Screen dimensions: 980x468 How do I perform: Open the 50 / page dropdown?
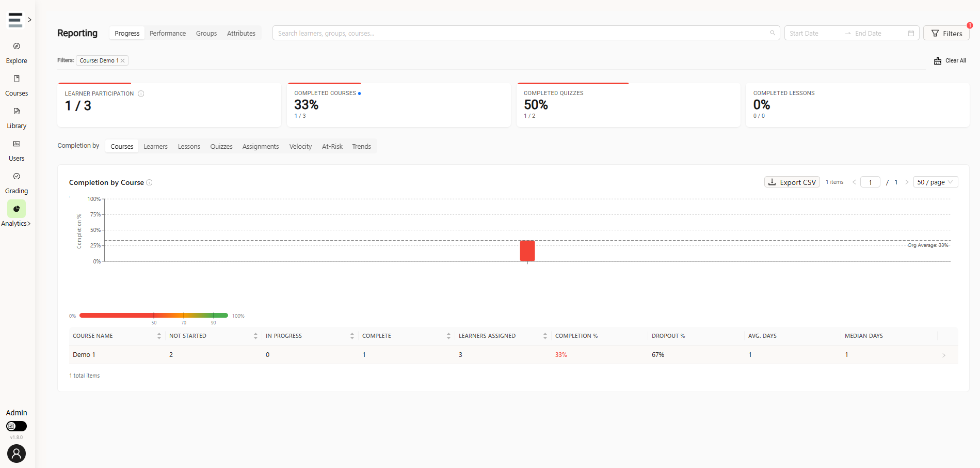[936, 182]
